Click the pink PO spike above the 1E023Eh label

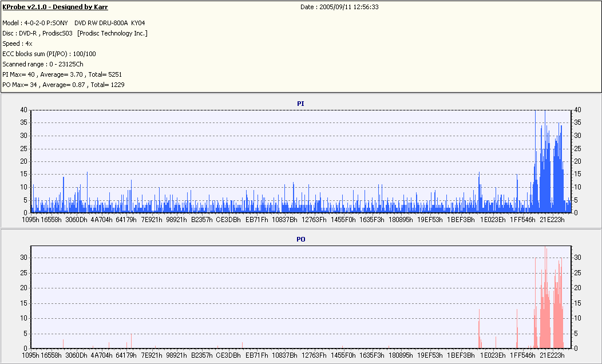coord(496,342)
